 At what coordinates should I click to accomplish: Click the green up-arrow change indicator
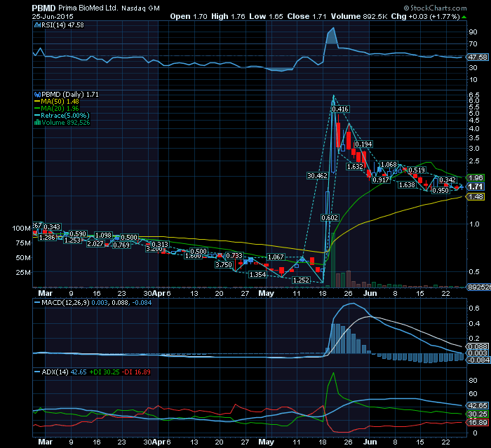464,17
